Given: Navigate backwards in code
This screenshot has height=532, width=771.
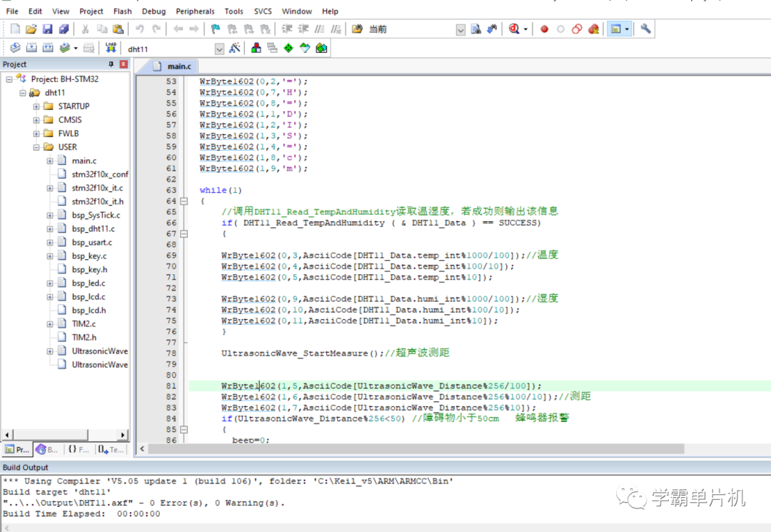Looking at the screenshot, I should click(x=178, y=29).
